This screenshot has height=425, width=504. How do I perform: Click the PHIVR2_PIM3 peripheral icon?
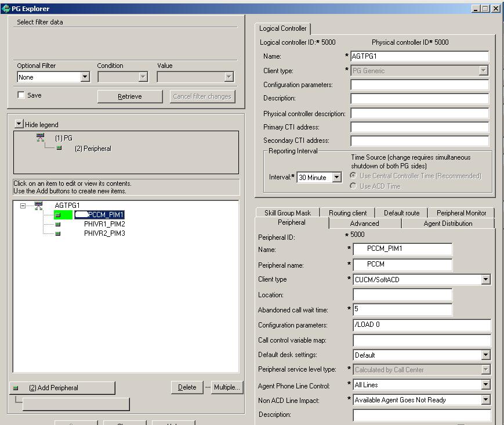(58, 233)
